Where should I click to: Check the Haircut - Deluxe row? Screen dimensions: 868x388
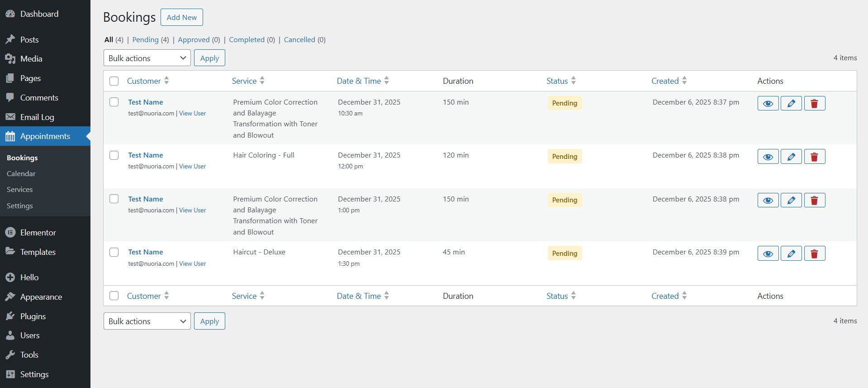(x=114, y=252)
